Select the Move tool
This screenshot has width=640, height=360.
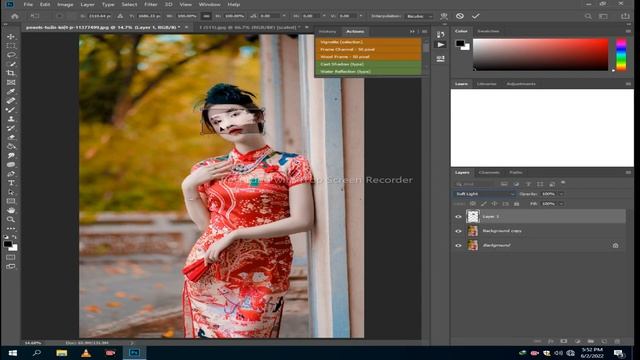coord(11,36)
